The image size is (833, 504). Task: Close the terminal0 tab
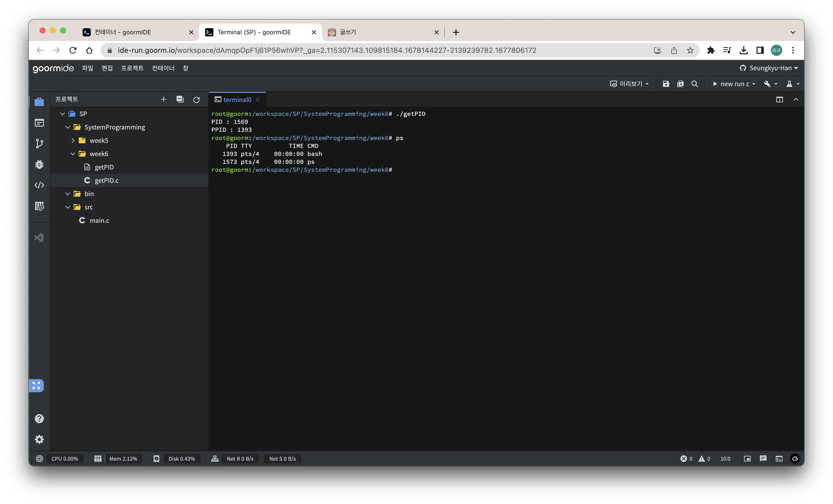257,100
